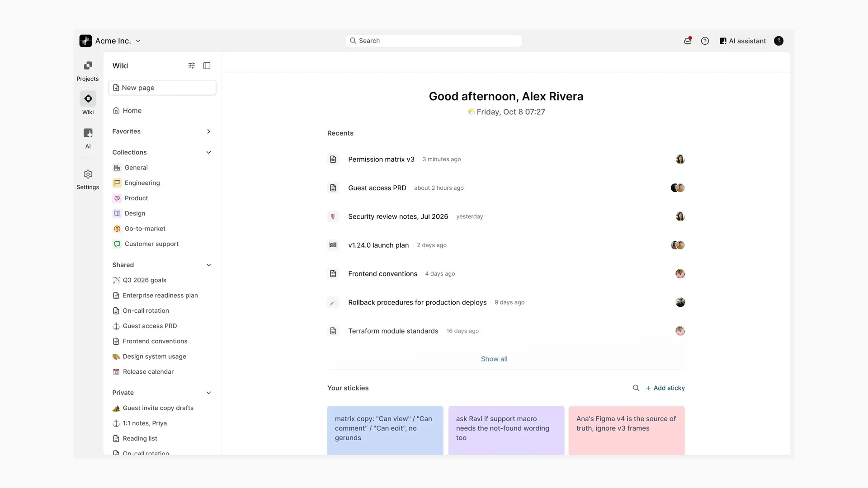Open the user profile avatar
The image size is (868, 488).
tap(778, 41)
